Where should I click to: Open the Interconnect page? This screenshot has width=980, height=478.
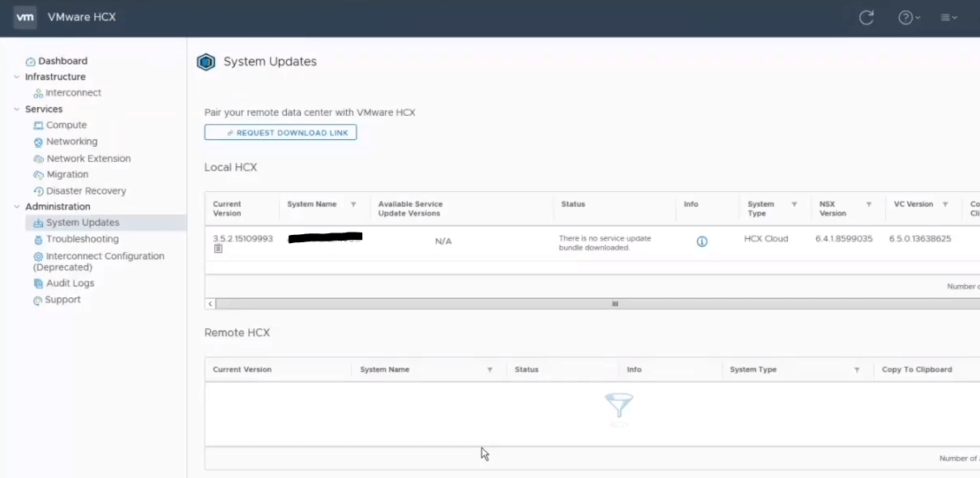73,93
